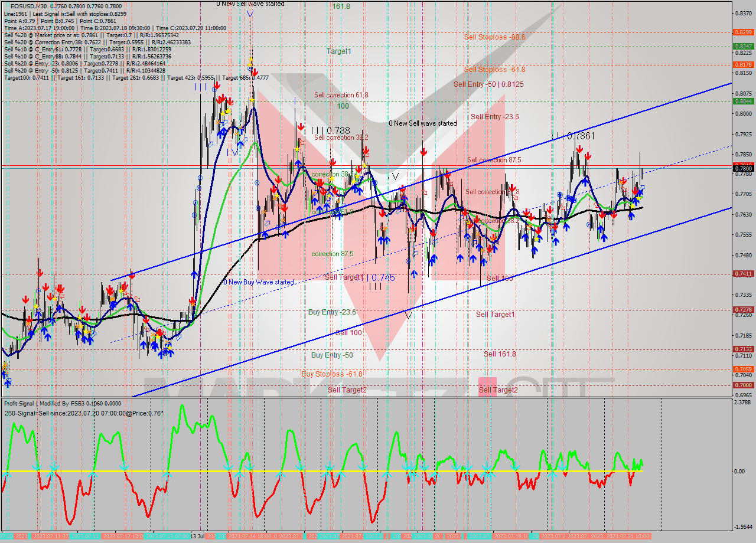Screen dimensions: 756x543
Task: Click the -1.9544 indicator scale value
Action: tap(742, 527)
